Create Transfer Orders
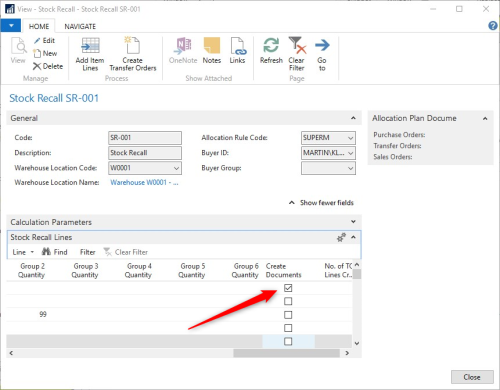The height and width of the screenshot is (390, 500). point(133,54)
